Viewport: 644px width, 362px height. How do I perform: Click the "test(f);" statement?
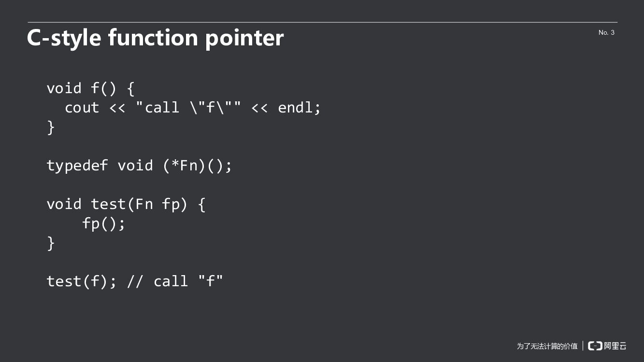[81, 281]
